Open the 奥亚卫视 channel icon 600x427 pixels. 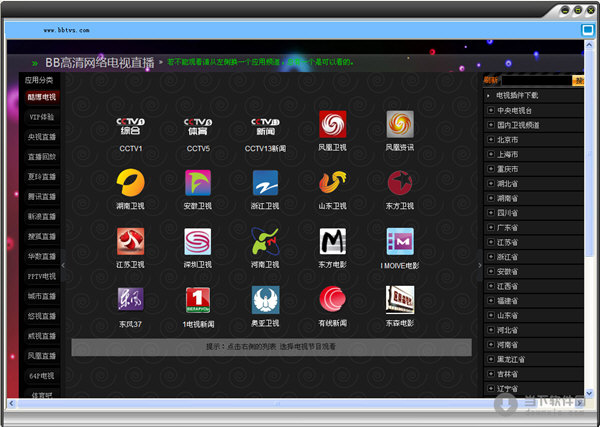pos(265,300)
